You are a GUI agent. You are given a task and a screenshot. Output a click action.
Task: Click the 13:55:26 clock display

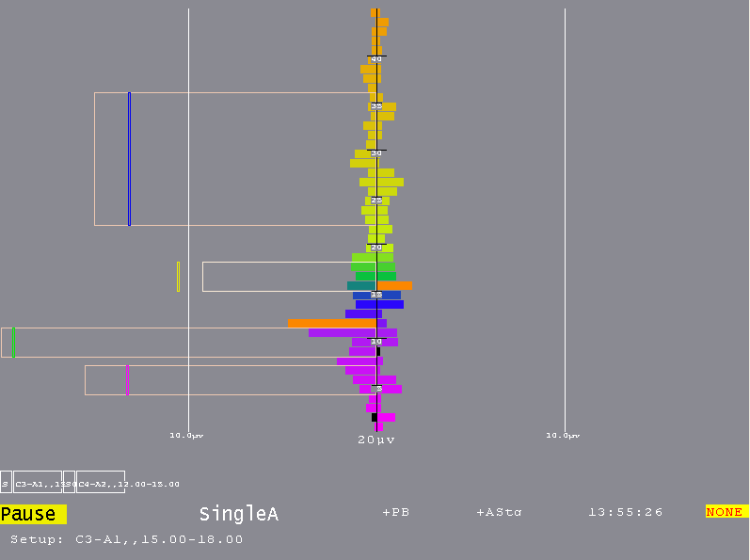[x=625, y=512]
